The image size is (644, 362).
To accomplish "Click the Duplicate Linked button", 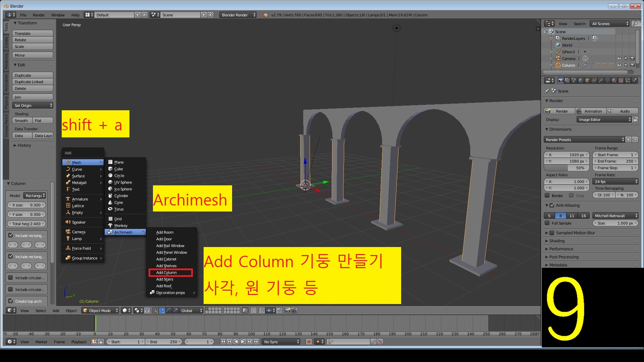I will pyautogui.click(x=33, y=82).
